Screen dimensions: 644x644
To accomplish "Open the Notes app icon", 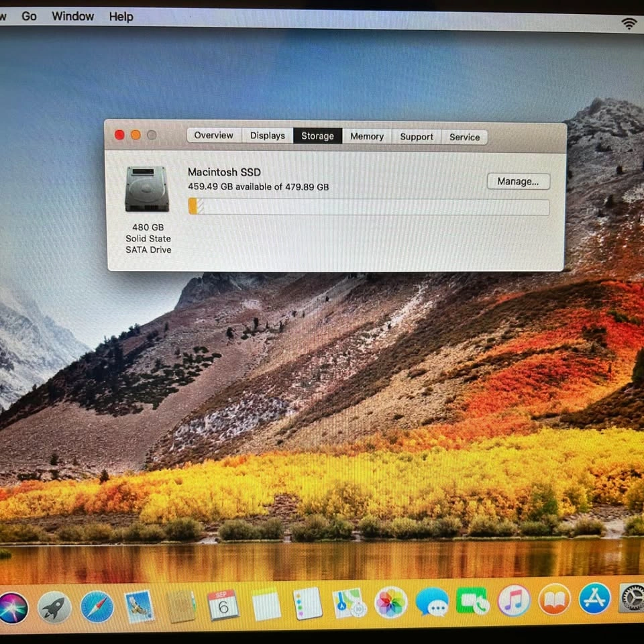I will point(266,604).
